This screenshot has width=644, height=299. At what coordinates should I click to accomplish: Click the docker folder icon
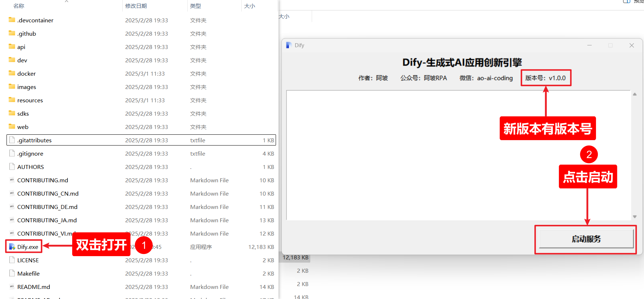(x=12, y=73)
